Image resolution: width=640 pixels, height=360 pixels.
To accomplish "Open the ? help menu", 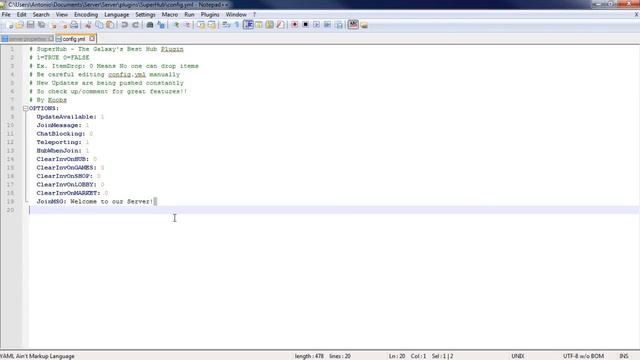I will (254, 14).
